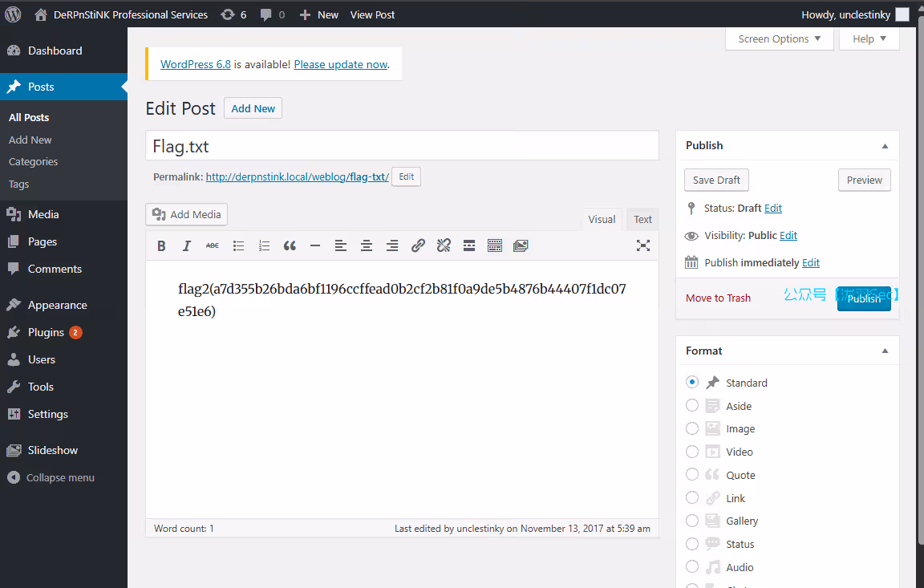
Task: Enter distraction-free fullscreen editor mode
Action: 642,246
